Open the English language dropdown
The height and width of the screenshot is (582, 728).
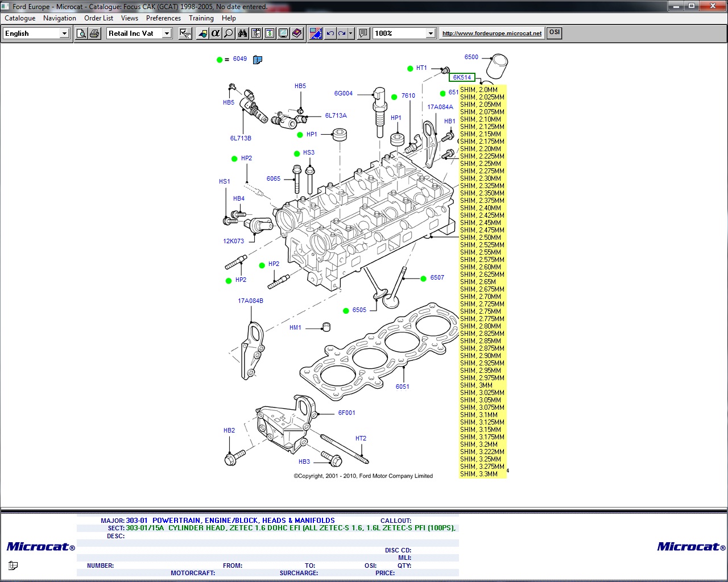(64, 34)
